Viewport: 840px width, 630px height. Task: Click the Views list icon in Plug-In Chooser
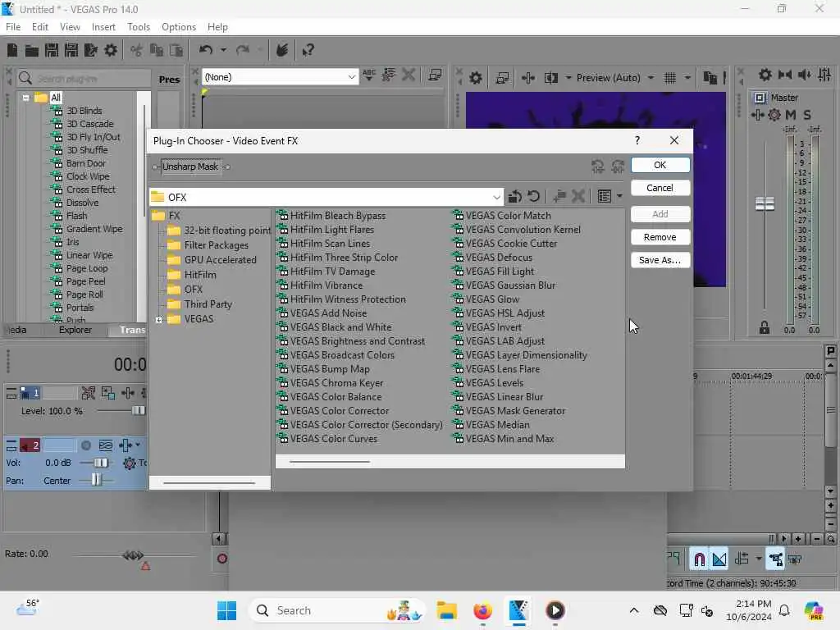(605, 197)
